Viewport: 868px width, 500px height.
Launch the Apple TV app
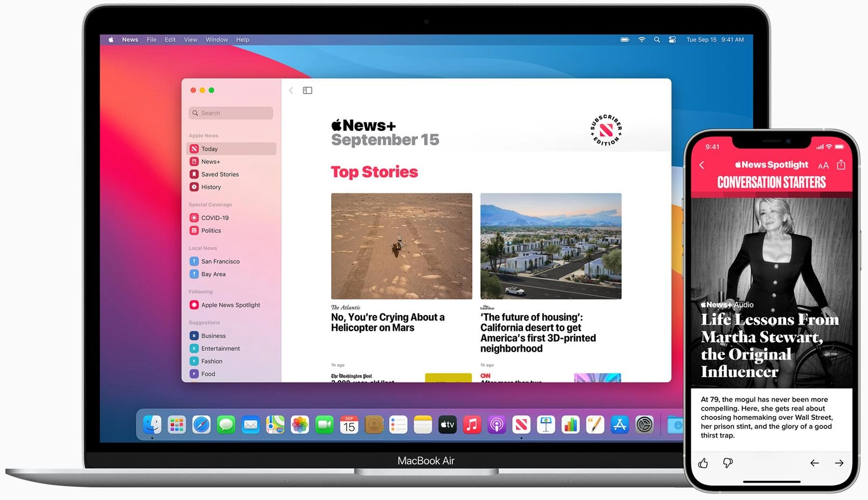coord(447,425)
